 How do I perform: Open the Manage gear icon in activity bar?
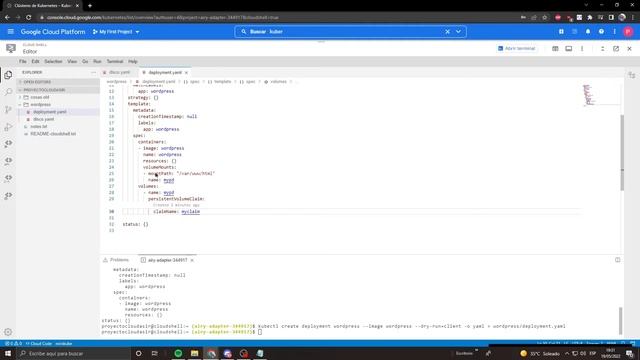pyautogui.click(x=8, y=332)
